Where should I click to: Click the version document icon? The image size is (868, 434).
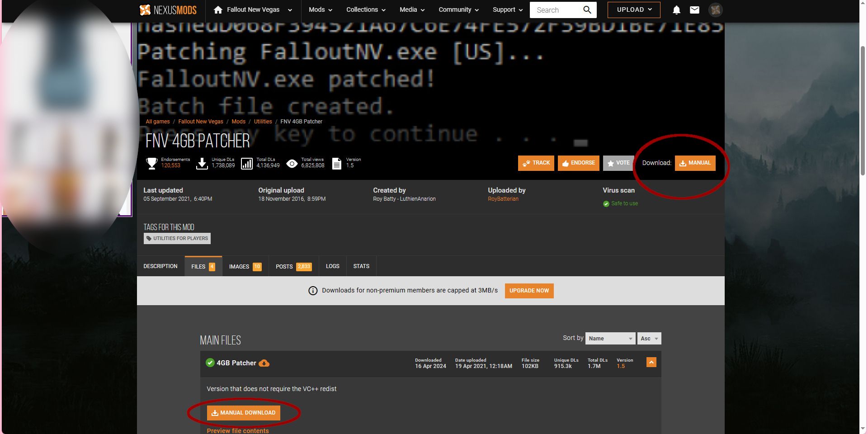pyautogui.click(x=337, y=163)
